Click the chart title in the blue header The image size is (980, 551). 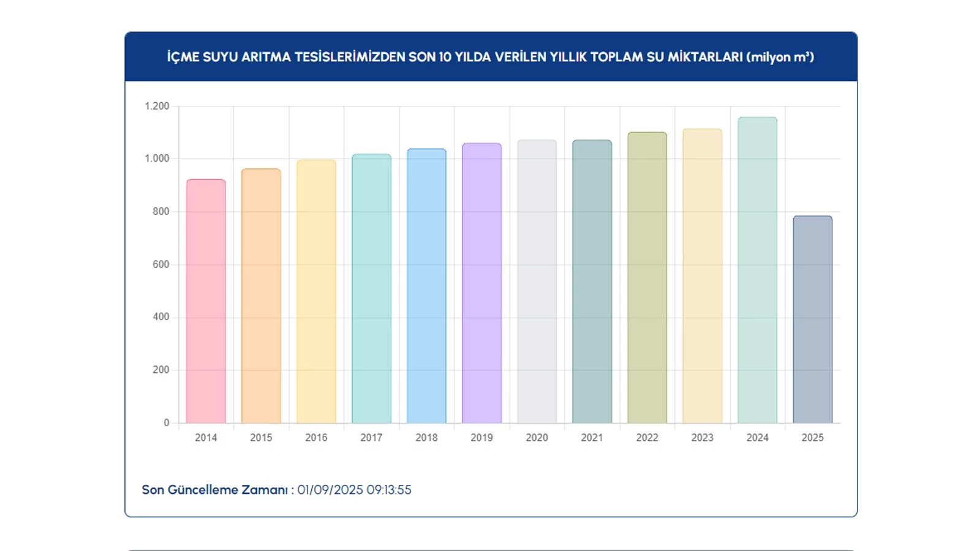[x=490, y=57]
